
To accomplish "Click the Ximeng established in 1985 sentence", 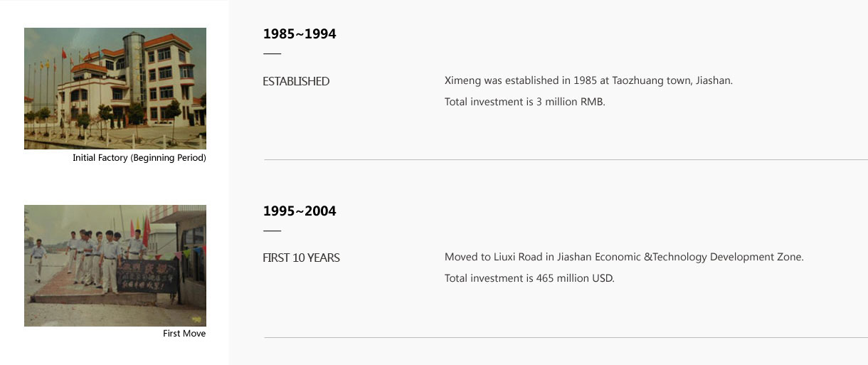I will click(x=588, y=80).
